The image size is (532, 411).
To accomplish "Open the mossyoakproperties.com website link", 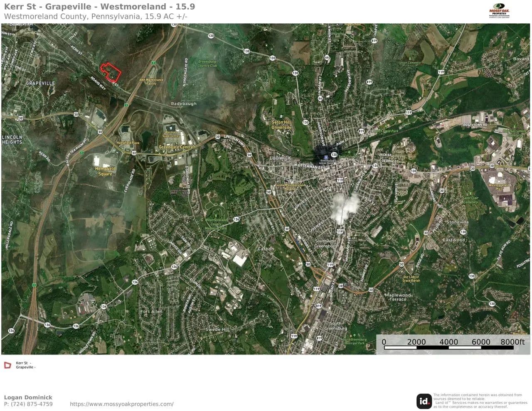I will (122, 404).
